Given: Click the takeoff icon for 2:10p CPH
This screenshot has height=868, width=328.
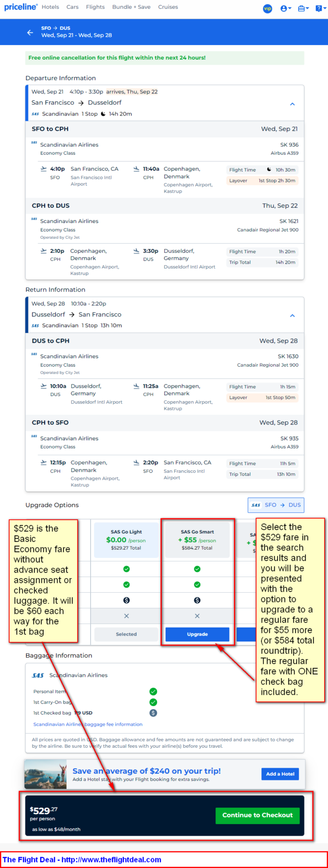Looking at the screenshot, I should pyautogui.click(x=44, y=251).
